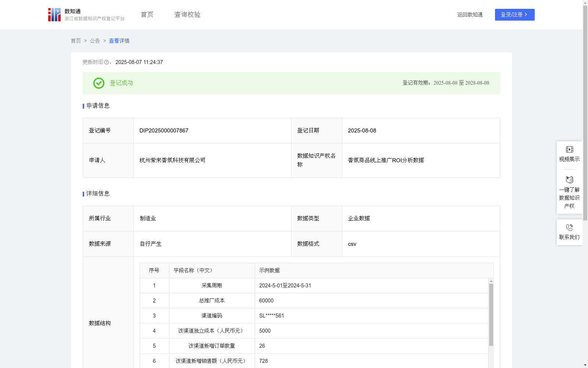The height and width of the screenshot is (368, 588).
Task: Click 公告 in the breadcrumb
Action: click(95, 41)
